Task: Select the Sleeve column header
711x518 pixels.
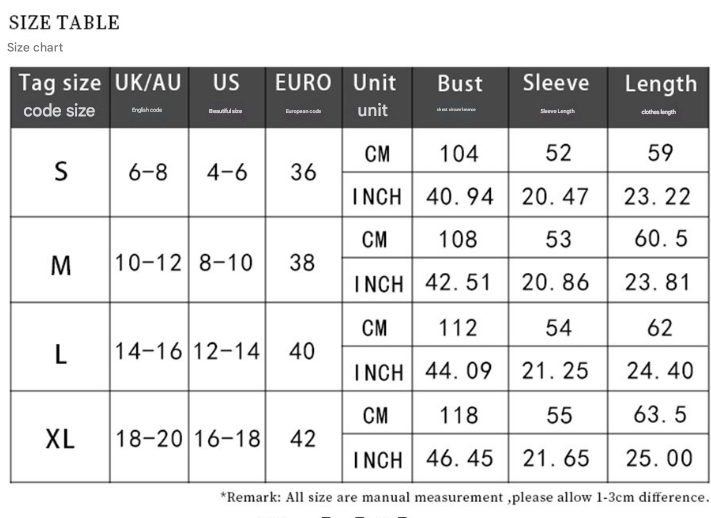Action: pos(557,96)
